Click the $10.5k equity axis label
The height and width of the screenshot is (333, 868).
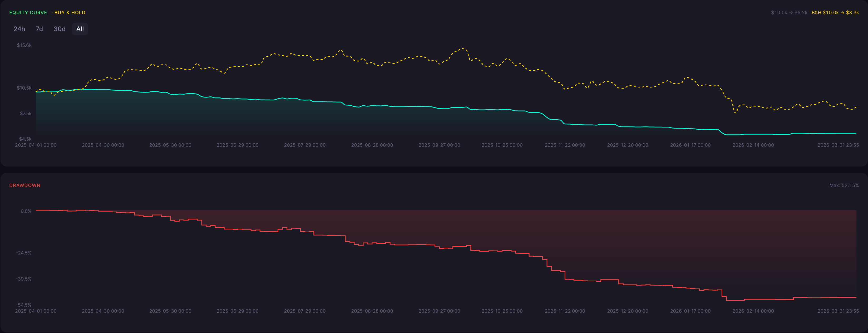coord(24,88)
